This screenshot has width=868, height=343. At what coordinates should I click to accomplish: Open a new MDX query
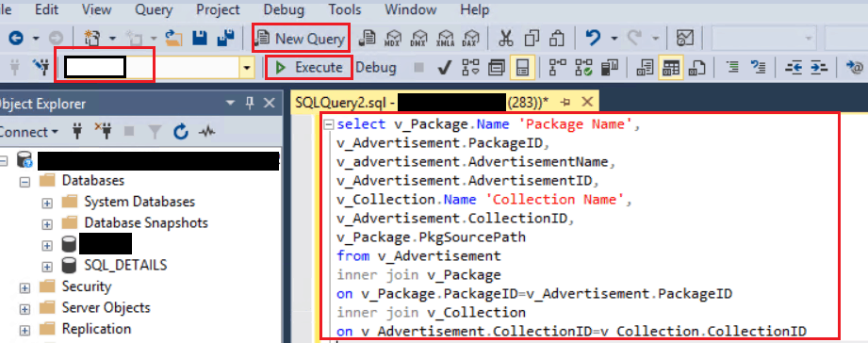[x=393, y=39]
